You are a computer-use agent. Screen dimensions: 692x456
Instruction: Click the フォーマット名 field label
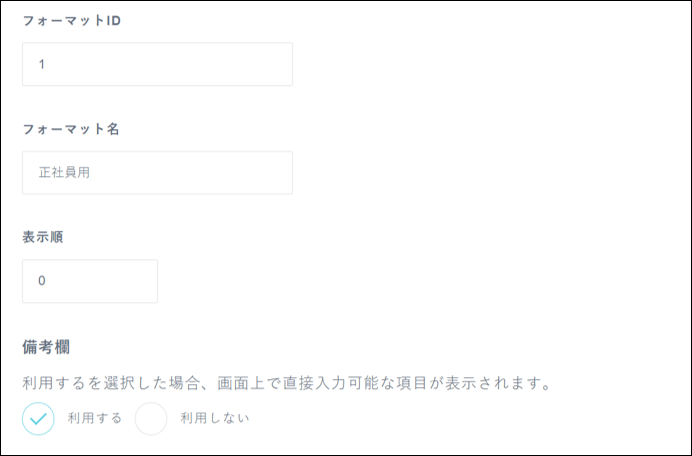pyautogui.click(x=71, y=129)
